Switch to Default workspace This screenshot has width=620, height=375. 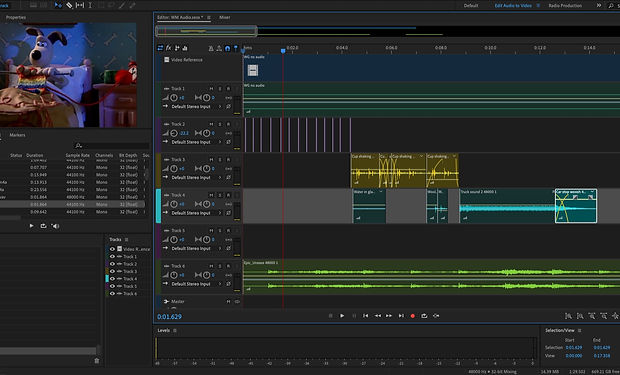[471, 6]
